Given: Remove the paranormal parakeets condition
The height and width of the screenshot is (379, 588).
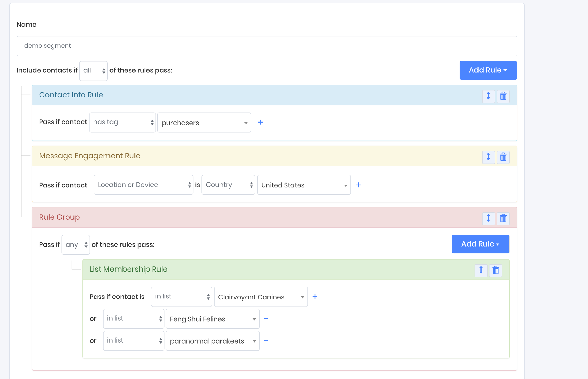Looking at the screenshot, I should click(x=266, y=341).
